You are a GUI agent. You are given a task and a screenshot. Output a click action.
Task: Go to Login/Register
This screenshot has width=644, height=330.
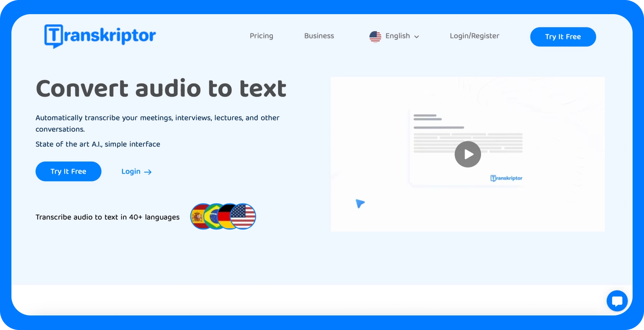pyautogui.click(x=474, y=36)
